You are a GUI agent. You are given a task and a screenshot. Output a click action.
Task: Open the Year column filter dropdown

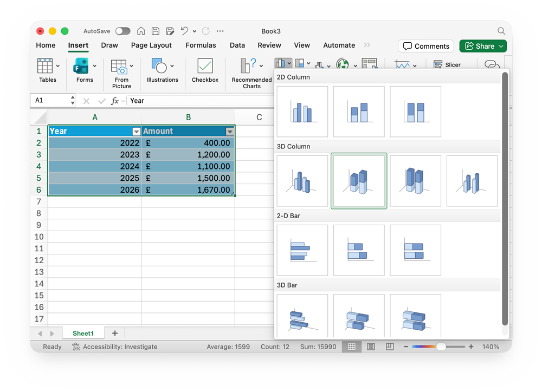pyautogui.click(x=136, y=132)
